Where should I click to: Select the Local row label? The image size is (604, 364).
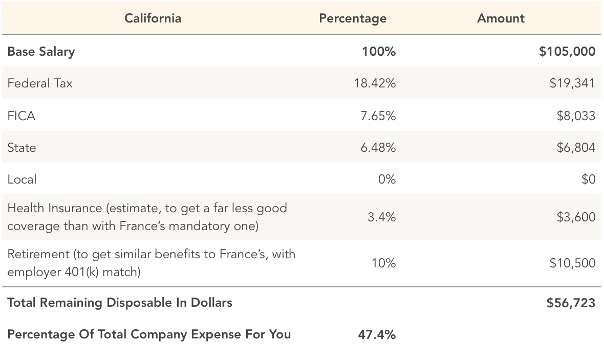pyautogui.click(x=22, y=179)
